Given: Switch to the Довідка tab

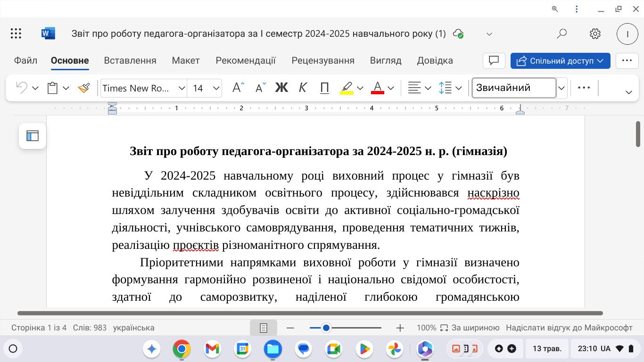Looking at the screenshot, I should (435, 60).
